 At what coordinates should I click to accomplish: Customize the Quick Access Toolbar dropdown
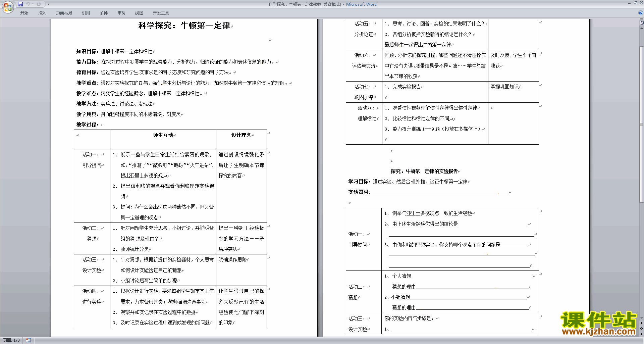point(48,4)
